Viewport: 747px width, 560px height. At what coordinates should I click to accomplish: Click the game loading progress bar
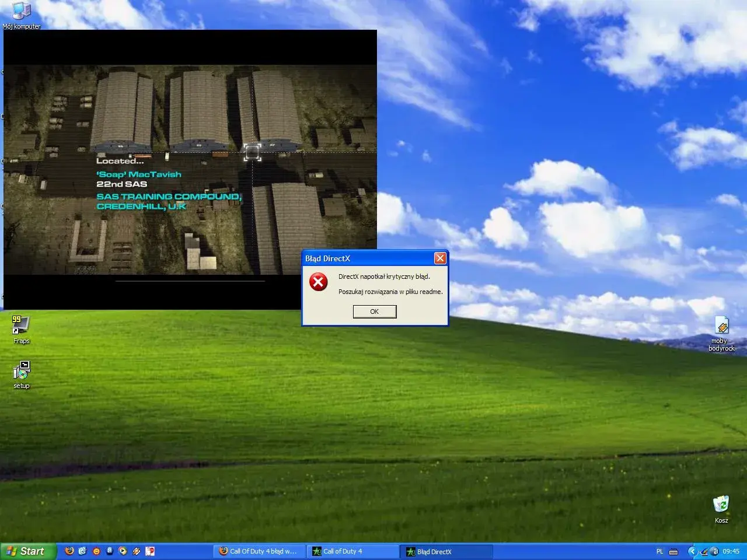click(190, 281)
